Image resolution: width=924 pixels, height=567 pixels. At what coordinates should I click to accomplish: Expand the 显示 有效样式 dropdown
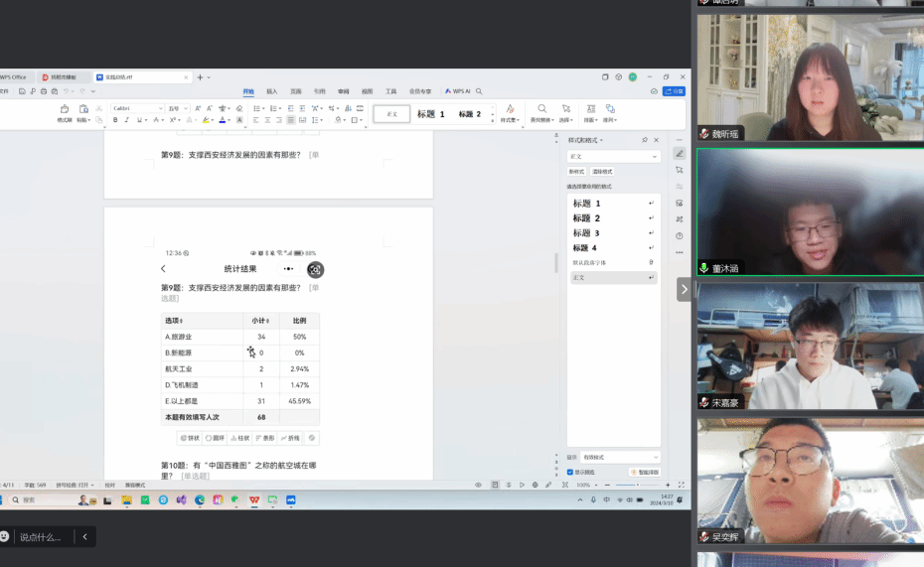(619, 457)
